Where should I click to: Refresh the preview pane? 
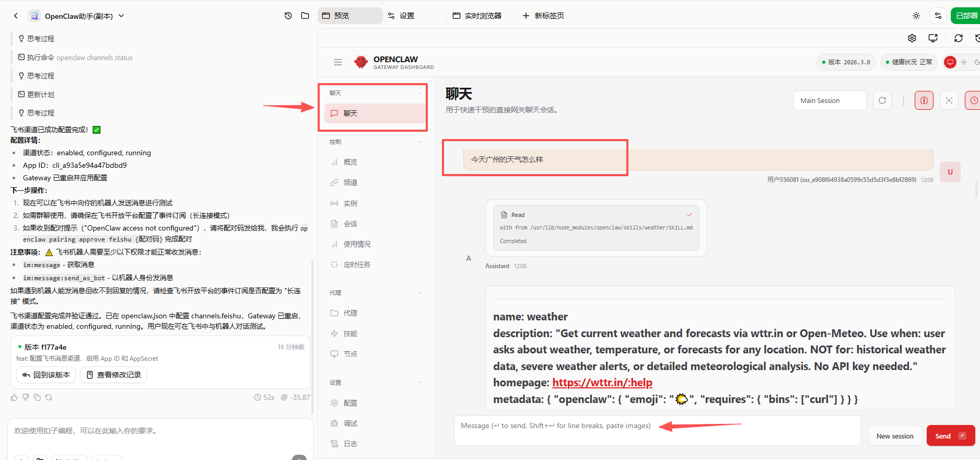[959, 38]
